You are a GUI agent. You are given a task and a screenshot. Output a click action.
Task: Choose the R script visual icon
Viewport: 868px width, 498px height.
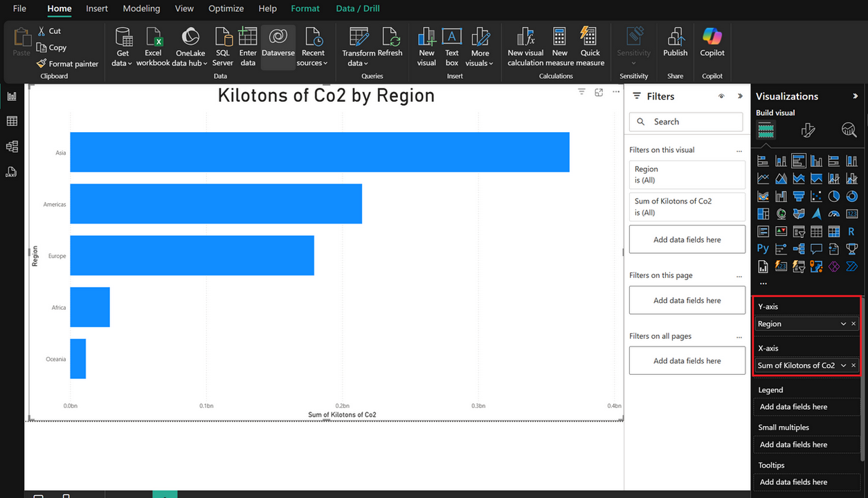pos(852,232)
